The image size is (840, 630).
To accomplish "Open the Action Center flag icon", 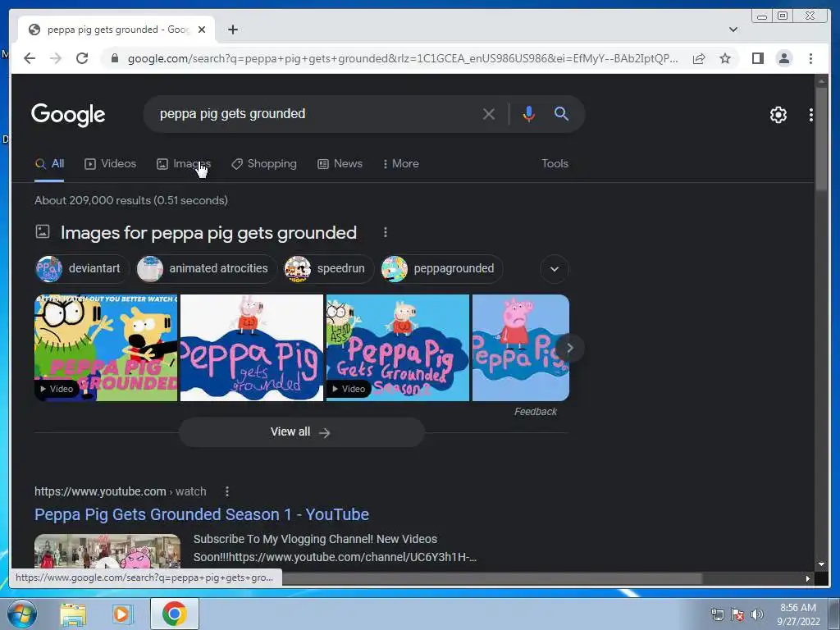I will click(x=737, y=614).
